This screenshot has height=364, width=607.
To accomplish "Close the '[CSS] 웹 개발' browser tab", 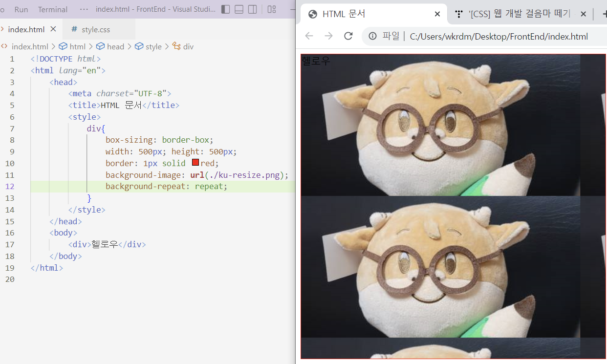I will [x=583, y=14].
